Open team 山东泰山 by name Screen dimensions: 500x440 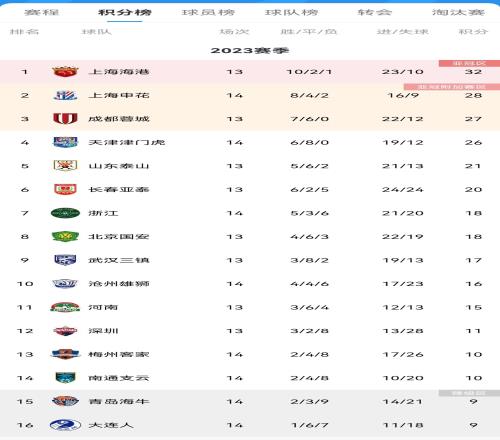click(x=119, y=166)
